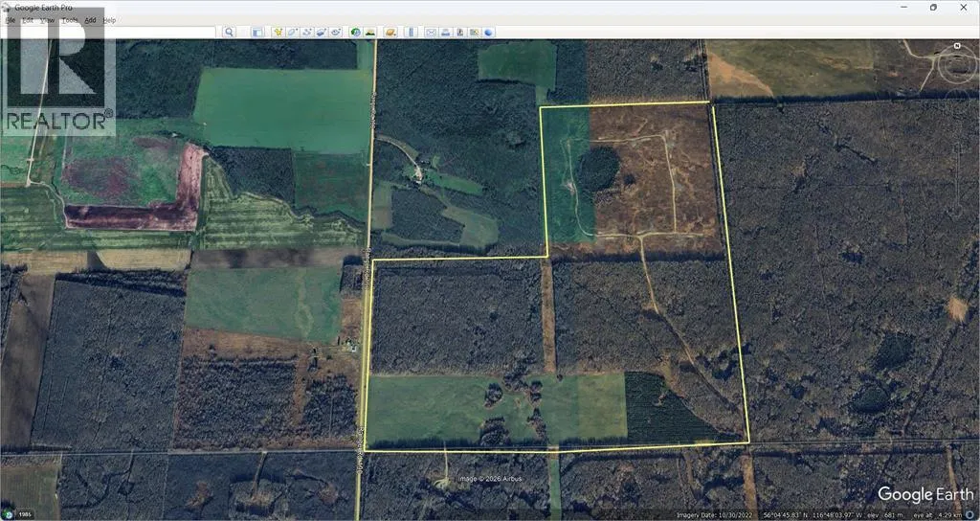Click the N marker on the compass
Screen dimensions: 980x521
coord(956,46)
